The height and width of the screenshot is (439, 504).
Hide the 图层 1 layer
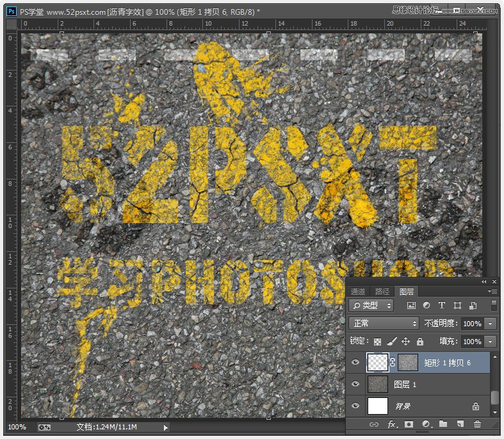coord(355,384)
